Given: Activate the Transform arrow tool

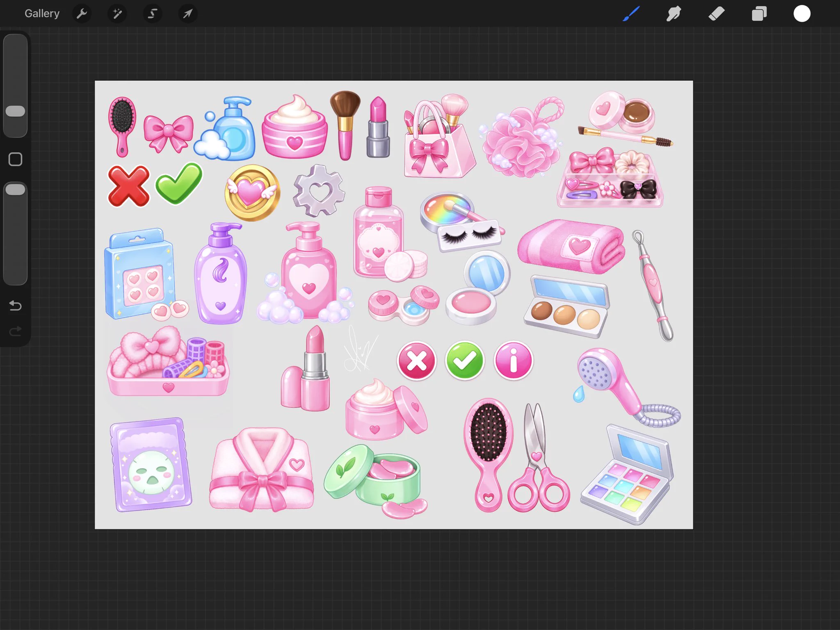Looking at the screenshot, I should [188, 14].
